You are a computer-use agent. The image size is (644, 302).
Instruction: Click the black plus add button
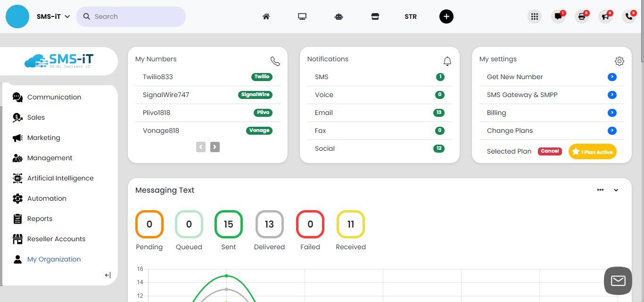pyautogui.click(x=446, y=16)
